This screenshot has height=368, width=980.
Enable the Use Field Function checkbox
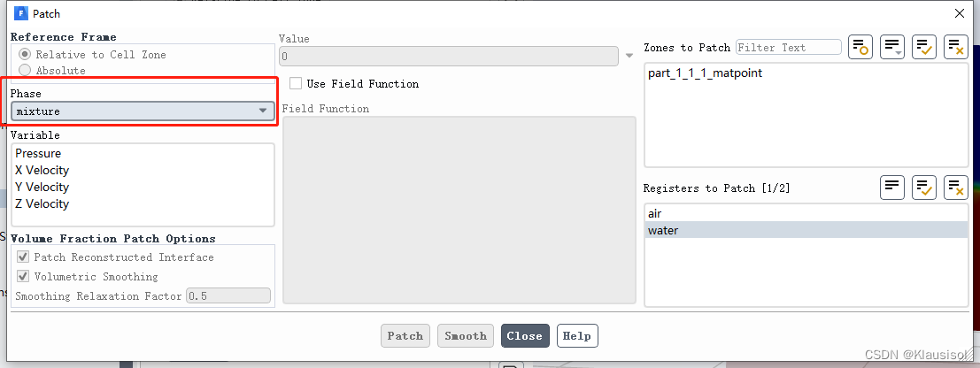(297, 84)
